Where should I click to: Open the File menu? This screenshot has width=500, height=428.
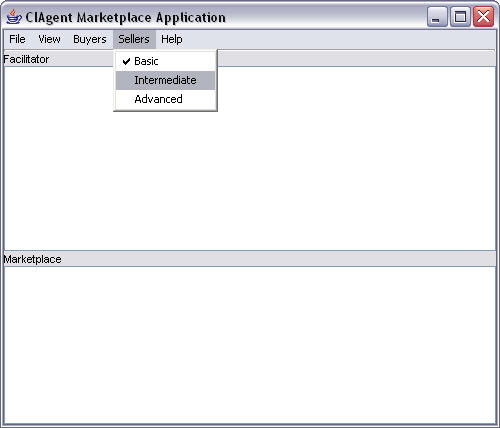(x=17, y=39)
